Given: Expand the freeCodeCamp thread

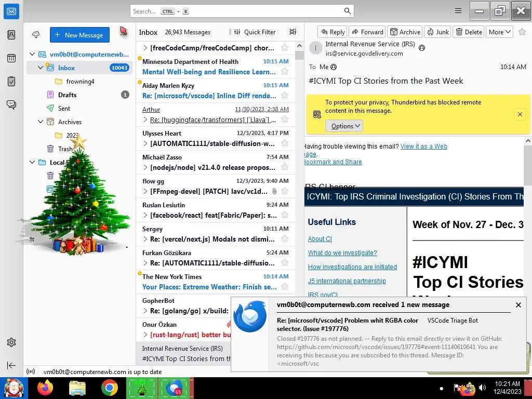Looking at the screenshot, I should pos(145,48).
